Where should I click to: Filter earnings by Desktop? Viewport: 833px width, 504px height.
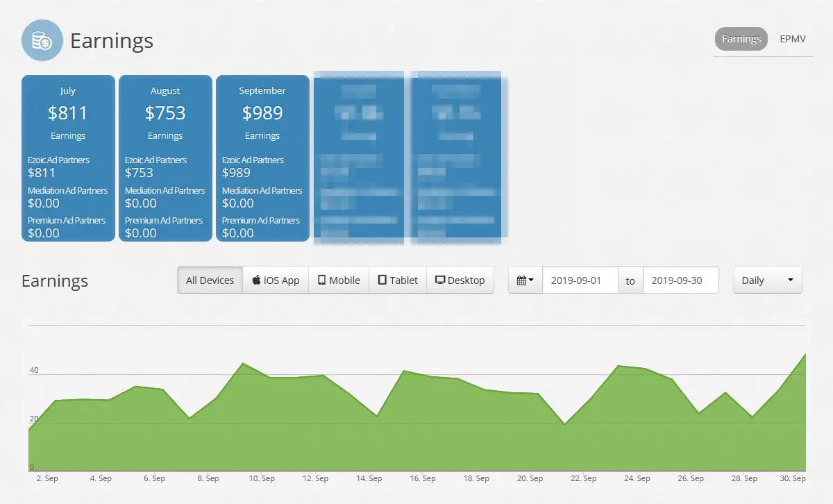pos(460,280)
